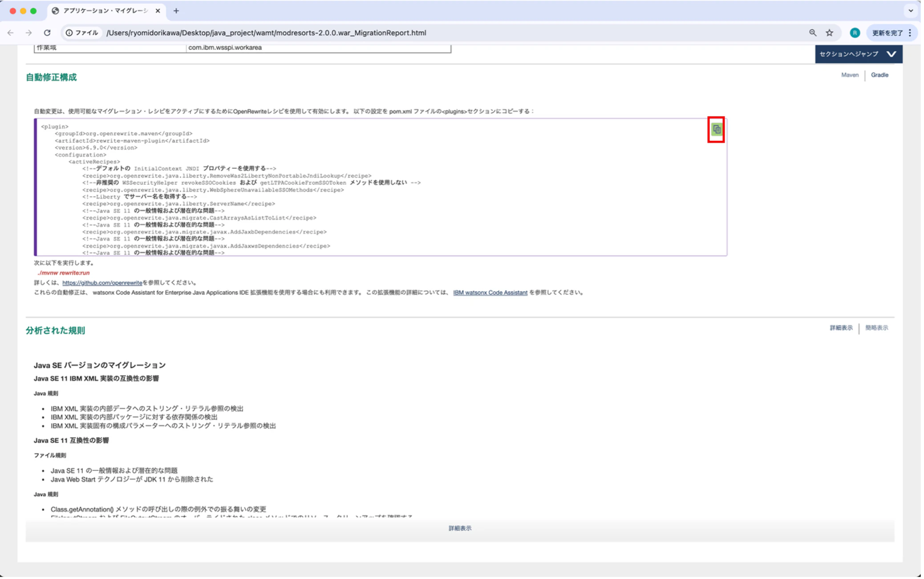Screen dimensions: 924x579
Task: Open a new browser tab
Action: [176, 11]
